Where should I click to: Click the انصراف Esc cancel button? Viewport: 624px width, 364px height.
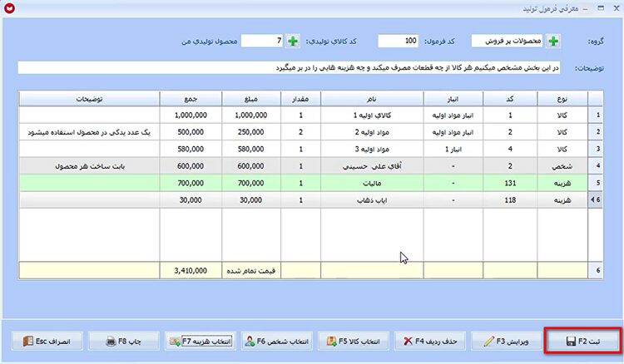pos(47,342)
